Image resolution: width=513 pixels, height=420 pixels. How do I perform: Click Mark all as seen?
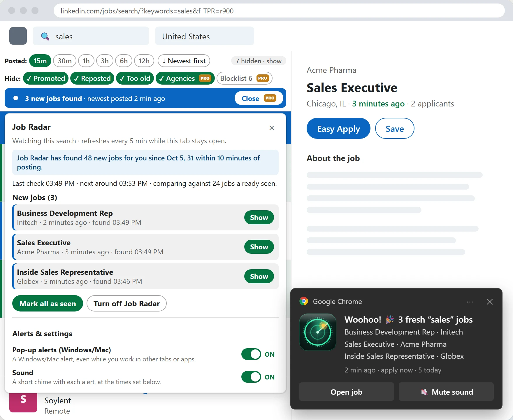point(48,303)
